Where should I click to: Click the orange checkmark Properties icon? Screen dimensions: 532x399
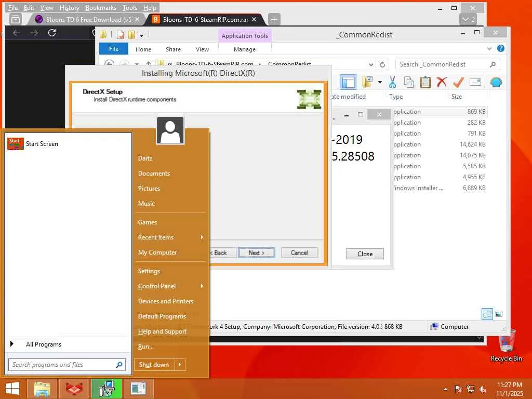[x=458, y=82]
